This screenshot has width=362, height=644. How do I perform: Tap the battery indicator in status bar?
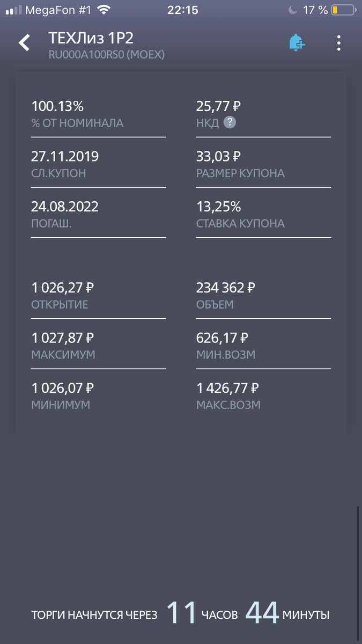click(x=343, y=10)
